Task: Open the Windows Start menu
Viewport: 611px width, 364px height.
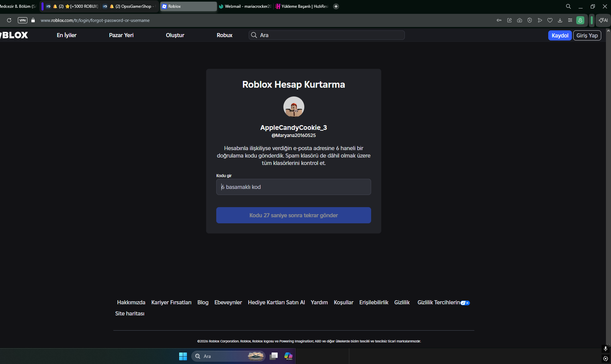Action: (x=183, y=356)
